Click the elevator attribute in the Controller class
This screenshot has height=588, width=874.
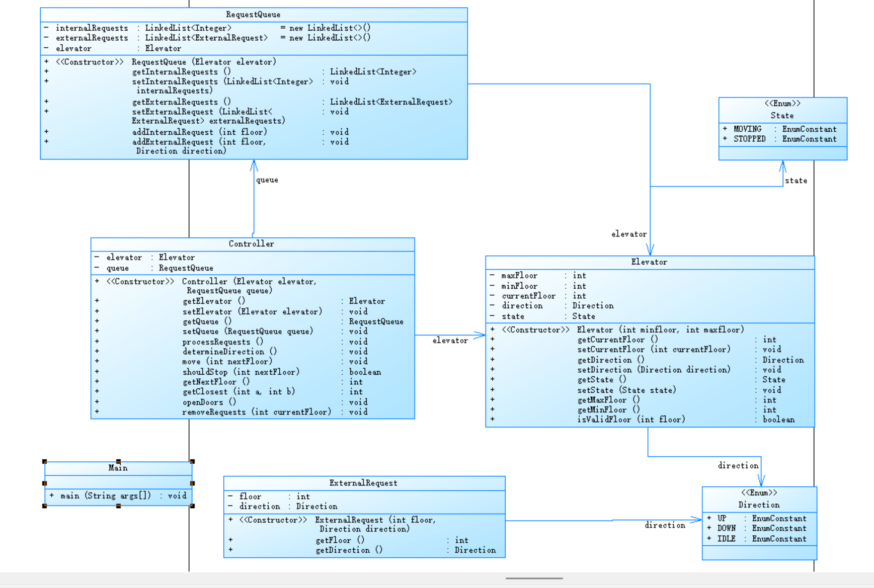coord(144,258)
